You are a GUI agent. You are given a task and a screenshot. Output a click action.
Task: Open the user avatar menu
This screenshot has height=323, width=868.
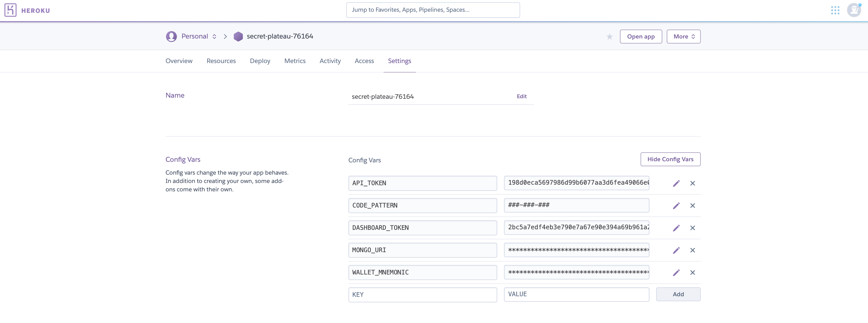tap(854, 10)
